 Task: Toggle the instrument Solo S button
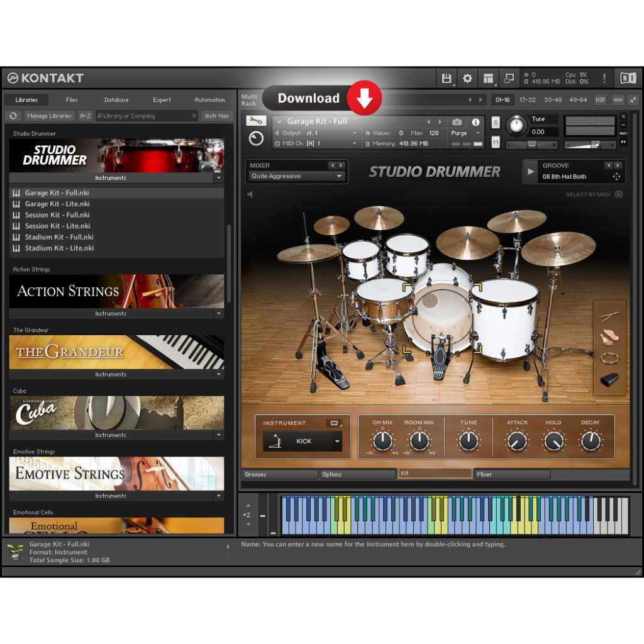click(x=496, y=122)
